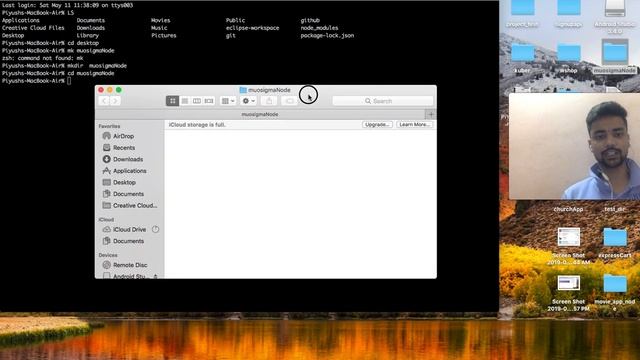The height and width of the screenshot is (360, 640).
Task: Click the Learn More button
Action: (x=414, y=124)
